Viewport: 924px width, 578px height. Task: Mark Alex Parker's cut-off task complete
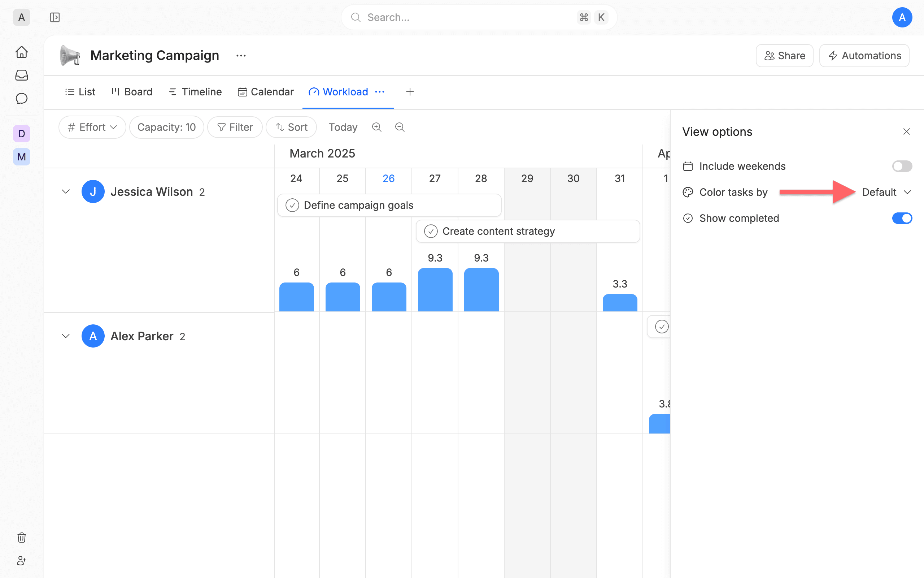pos(662,327)
